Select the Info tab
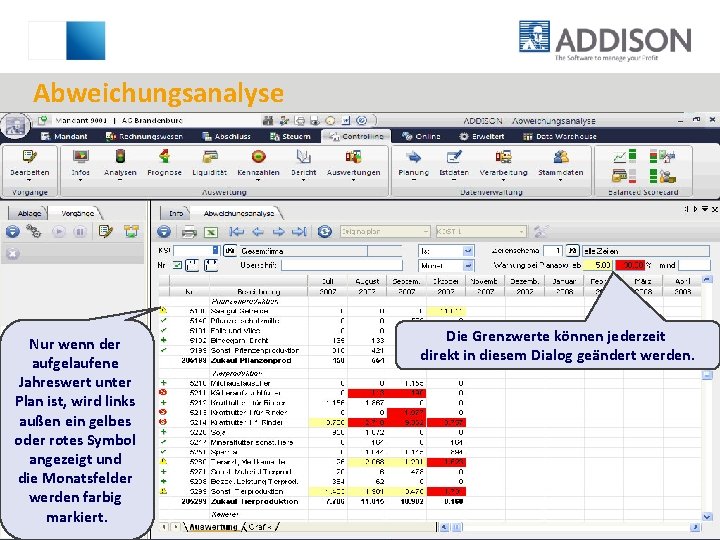The image size is (720, 540). coord(175,213)
